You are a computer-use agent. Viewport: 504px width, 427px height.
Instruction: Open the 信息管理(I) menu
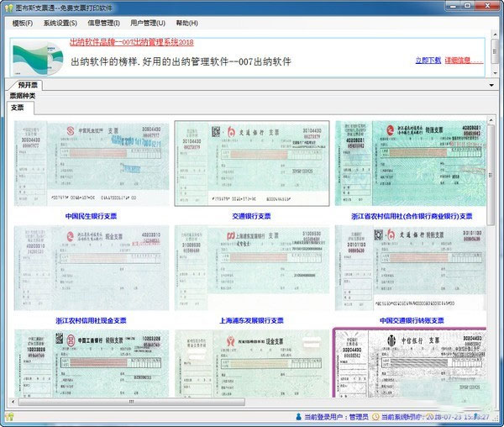click(x=104, y=24)
